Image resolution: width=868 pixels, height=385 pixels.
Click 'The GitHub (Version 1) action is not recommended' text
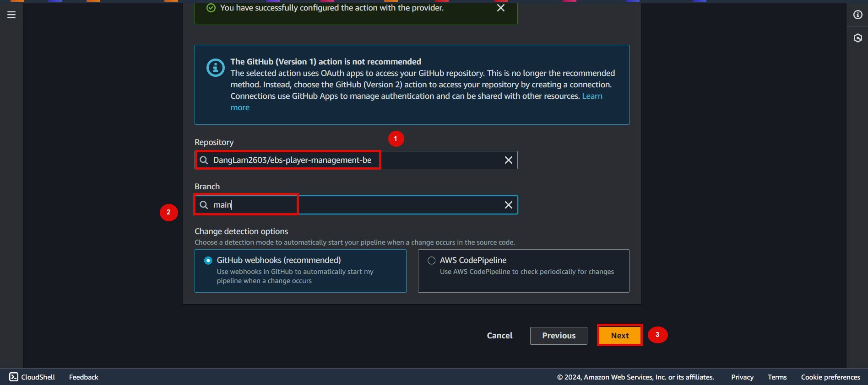(326, 62)
